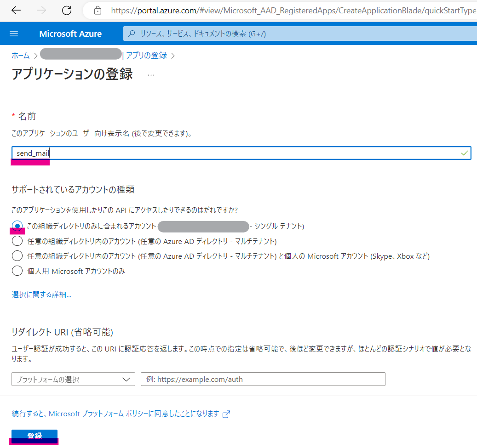
Task: Select 個人用 Microsoft アカウントのみ option
Action: coord(17,271)
